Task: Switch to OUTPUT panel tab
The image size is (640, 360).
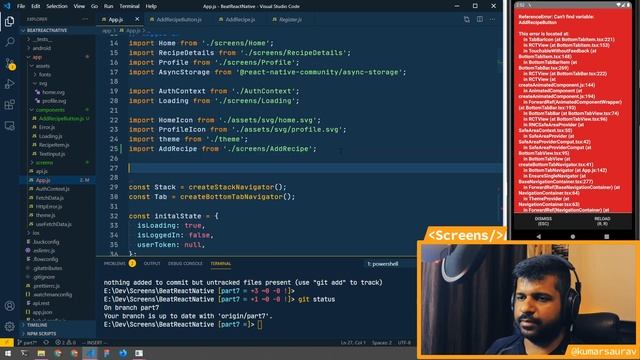Action: coord(152,264)
